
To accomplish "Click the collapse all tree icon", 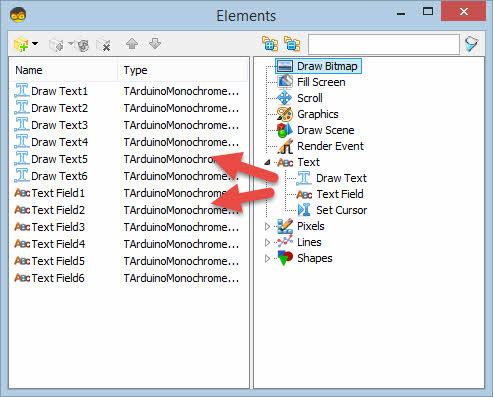I will [292, 44].
